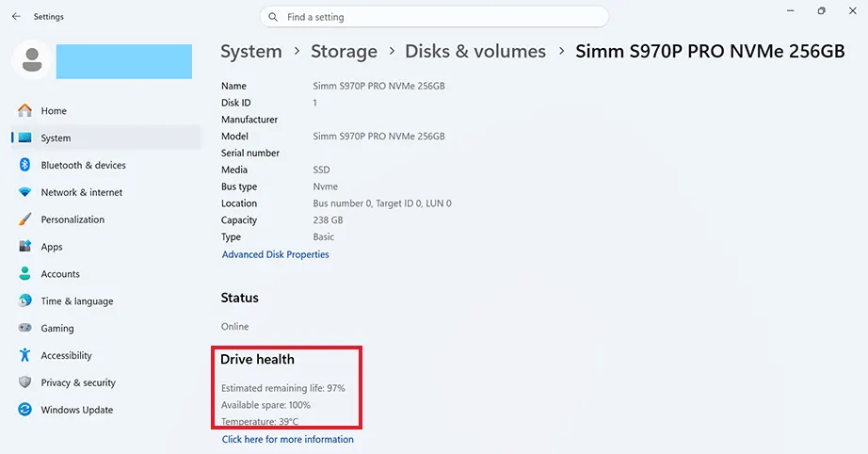This screenshot has width=868, height=454.
Task: Click the Status heading
Action: pos(240,298)
